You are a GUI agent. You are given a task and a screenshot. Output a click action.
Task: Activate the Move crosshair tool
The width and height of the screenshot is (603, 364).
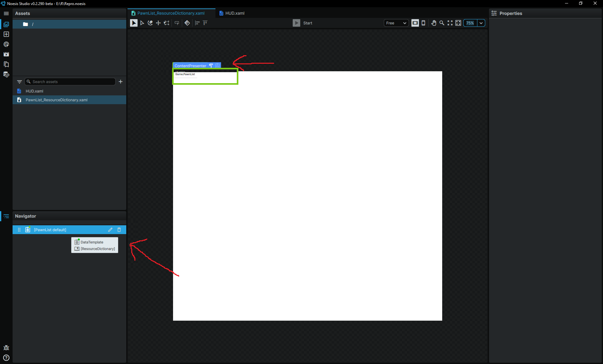[x=158, y=23]
